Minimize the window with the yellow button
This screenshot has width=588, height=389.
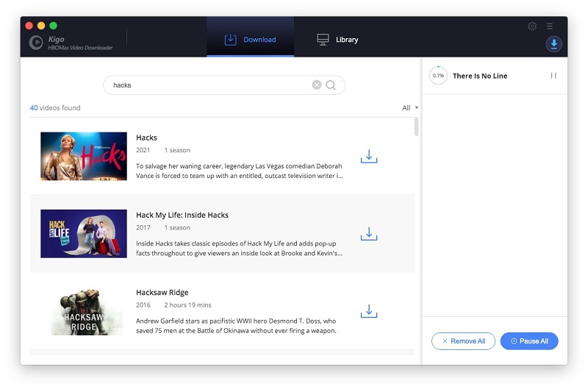[x=41, y=26]
